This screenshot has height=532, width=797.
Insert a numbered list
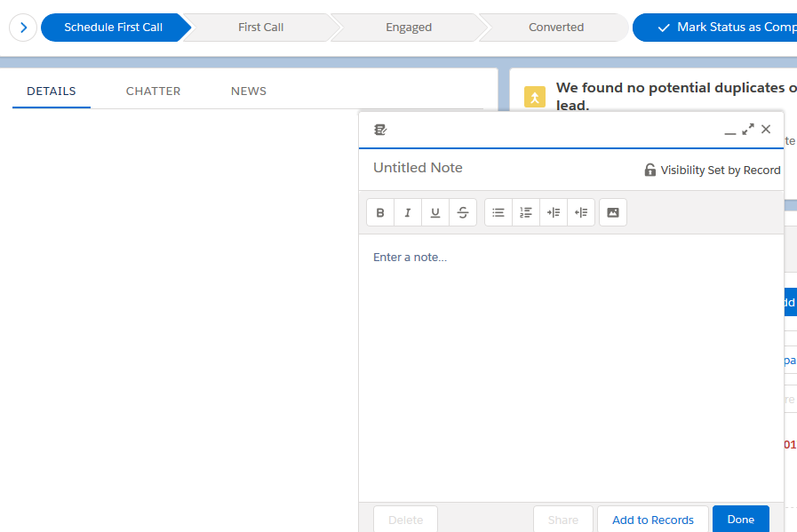tap(526, 213)
